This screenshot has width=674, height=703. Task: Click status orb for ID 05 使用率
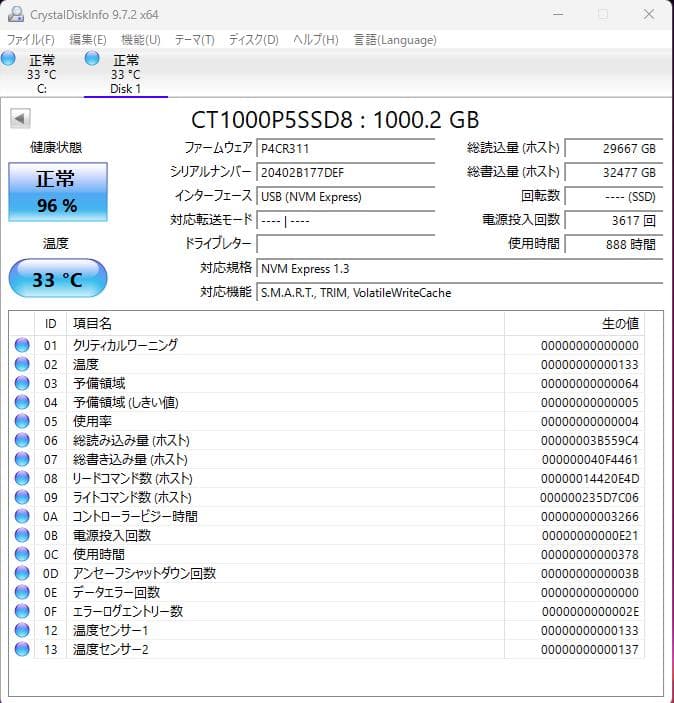click(22, 421)
